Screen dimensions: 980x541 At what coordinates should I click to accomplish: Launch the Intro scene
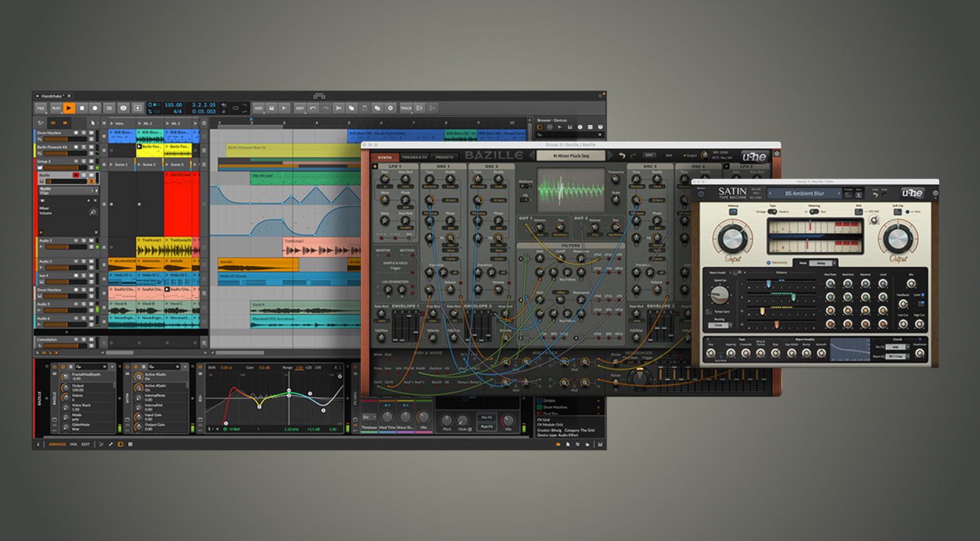pyautogui.click(x=112, y=123)
